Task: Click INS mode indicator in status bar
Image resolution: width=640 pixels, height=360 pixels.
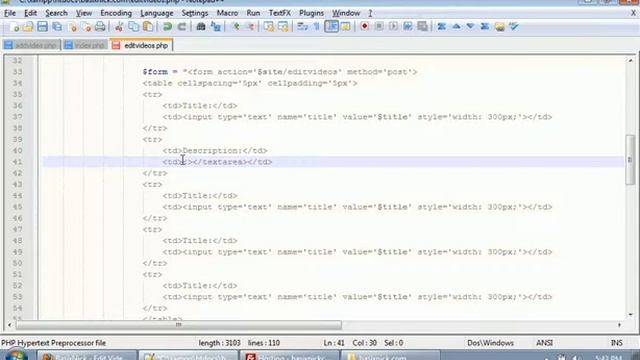Action: pos(617,343)
